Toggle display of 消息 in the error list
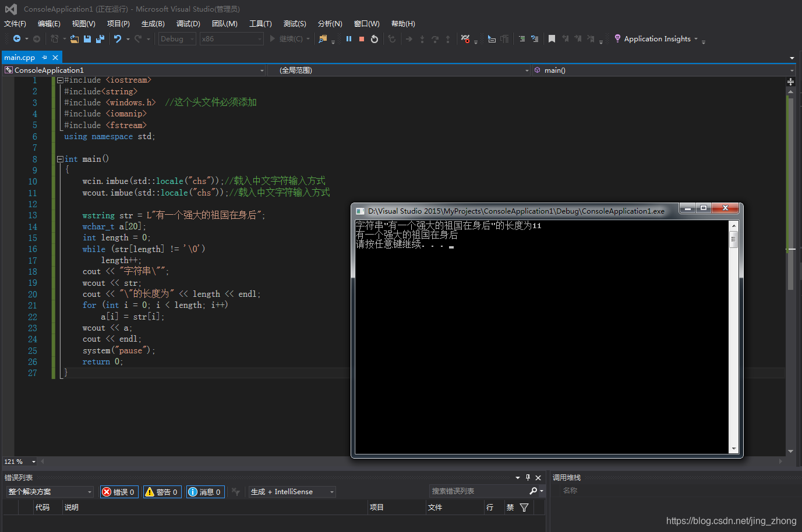 pyautogui.click(x=205, y=491)
